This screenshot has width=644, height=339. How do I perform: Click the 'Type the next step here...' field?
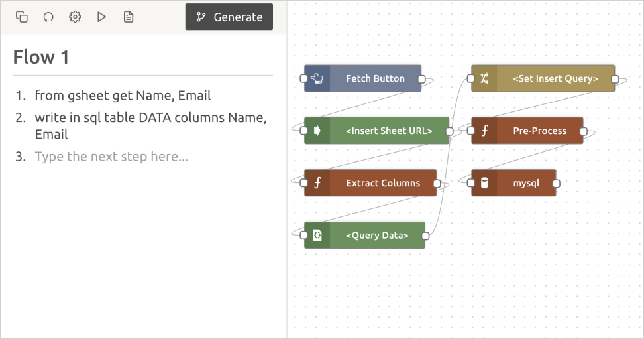(x=111, y=157)
